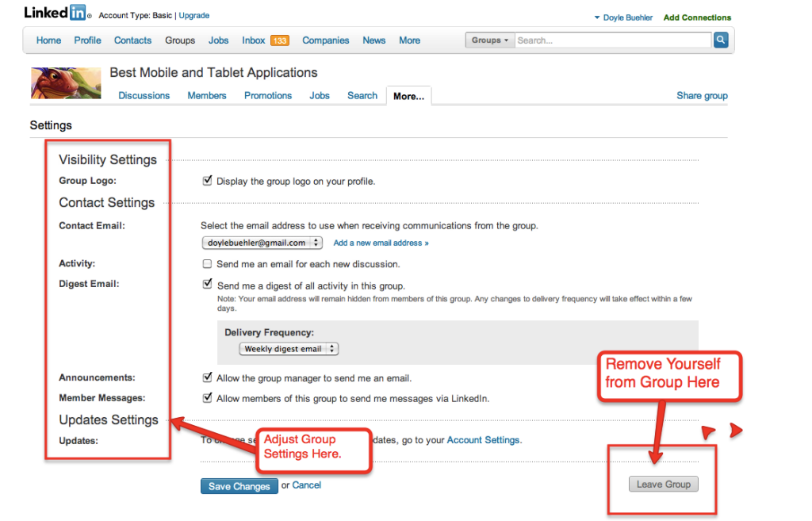Viewport: 812px width, 521px height.
Task: Open the group logo thumbnail image
Action: (66, 82)
